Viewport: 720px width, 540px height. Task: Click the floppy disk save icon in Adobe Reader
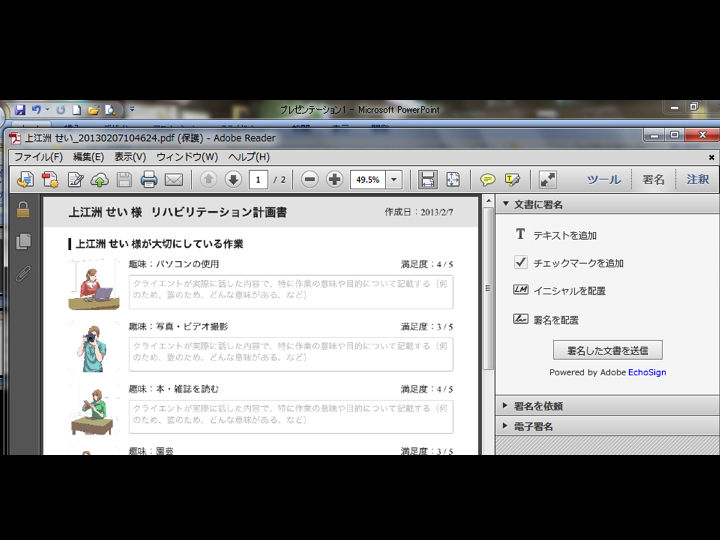pyautogui.click(x=124, y=180)
